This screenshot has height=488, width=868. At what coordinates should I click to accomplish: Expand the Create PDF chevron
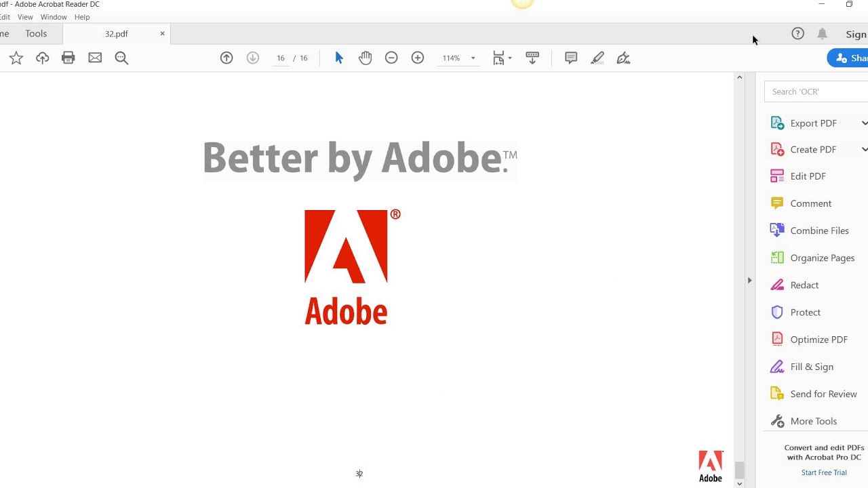pyautogui.click(x=864, y=150)
